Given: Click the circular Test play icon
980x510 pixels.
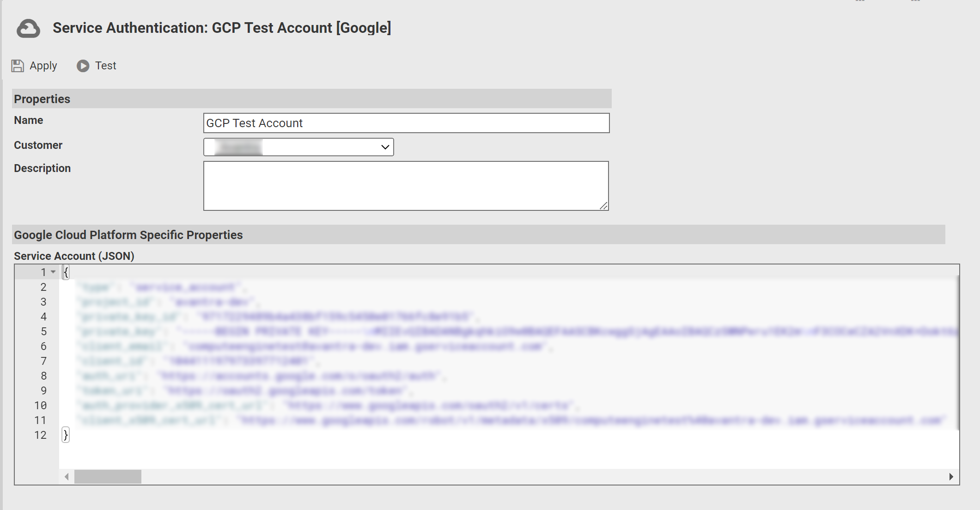Looking at the screenshot, I should tap(83, 66).
